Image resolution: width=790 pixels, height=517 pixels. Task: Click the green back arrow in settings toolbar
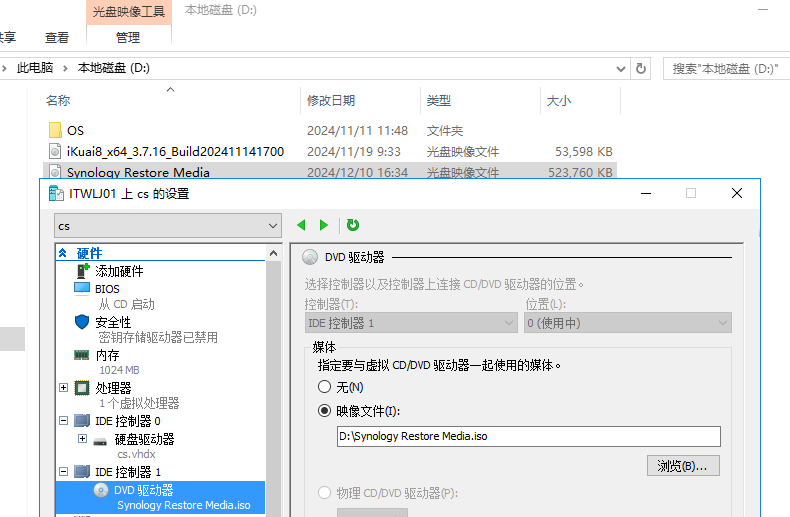[301, 226]
